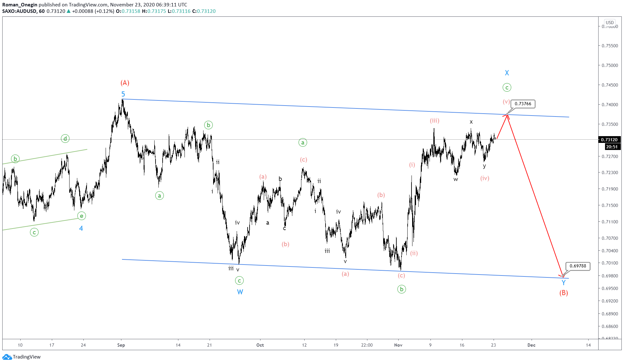This screenshot has height=364, width=624.
Task: Click the blue 5 wave label
Action: click(x=123, y=94)
